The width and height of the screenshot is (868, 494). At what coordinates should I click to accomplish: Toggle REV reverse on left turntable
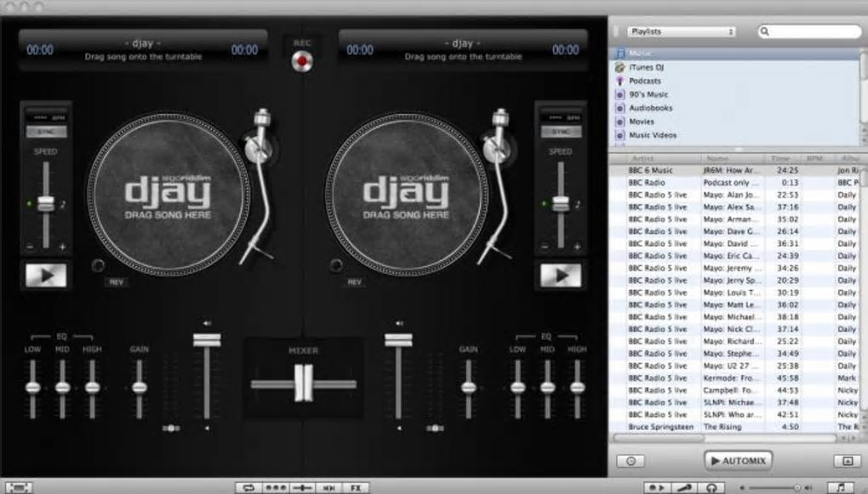[x=117, y=281]
